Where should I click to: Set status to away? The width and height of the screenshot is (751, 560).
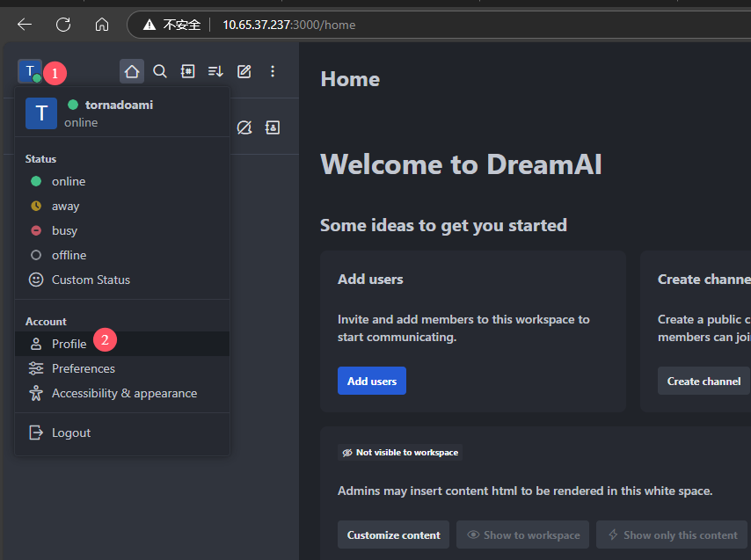pyautogui.click(x=122, y=207)
